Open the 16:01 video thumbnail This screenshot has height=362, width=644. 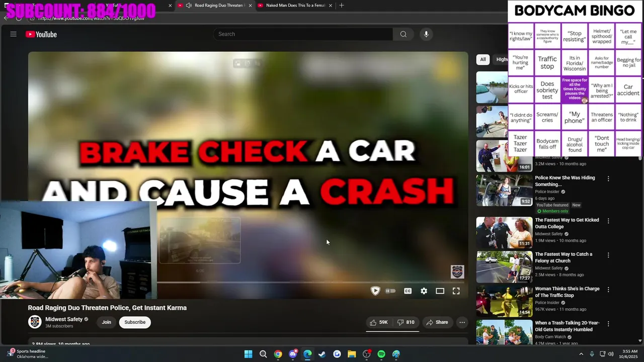click(x=504, y=156)
